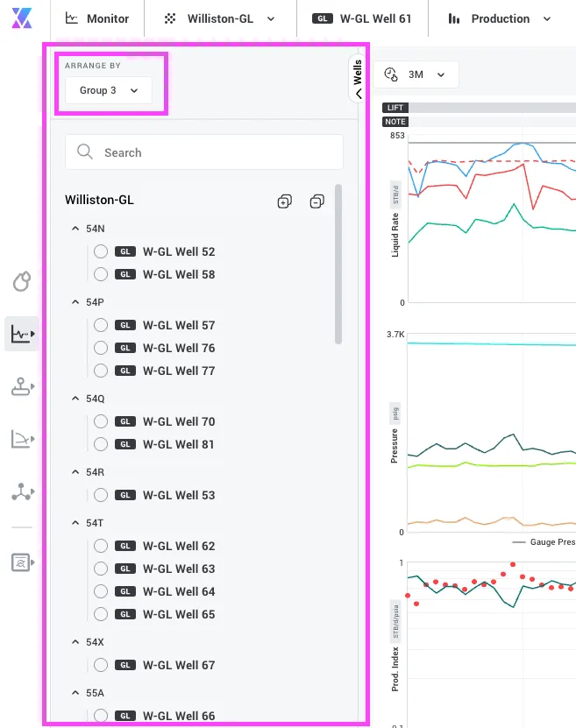Open W-GL Well 65 from the list
Screen dimensions: 576x728
179,614
